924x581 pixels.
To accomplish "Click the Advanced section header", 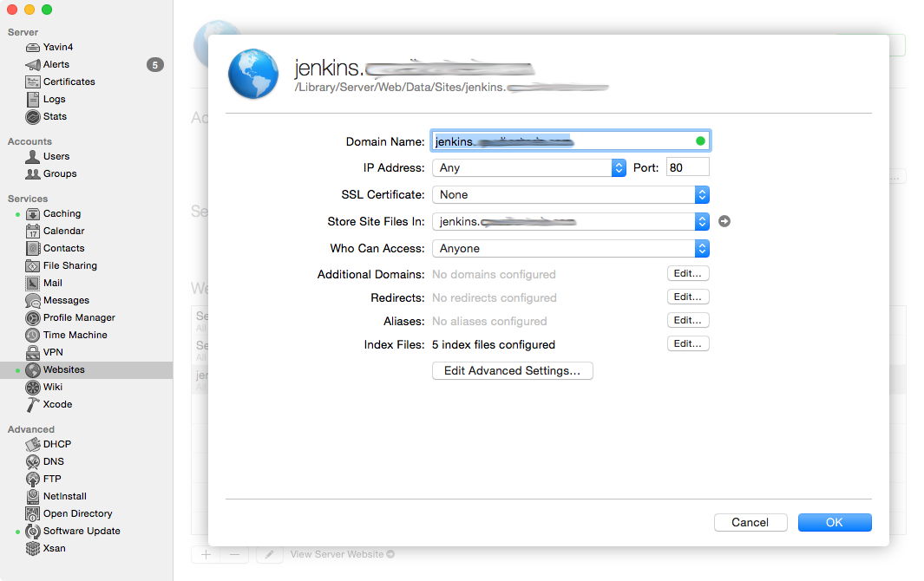I will click(30, 429).
